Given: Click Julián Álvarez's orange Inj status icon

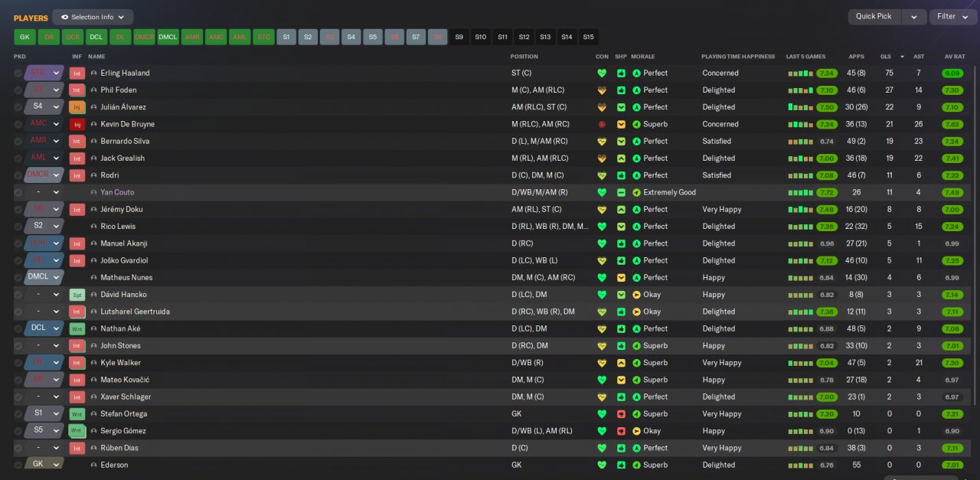Looking at the screenshot, I should click(77, 107).
